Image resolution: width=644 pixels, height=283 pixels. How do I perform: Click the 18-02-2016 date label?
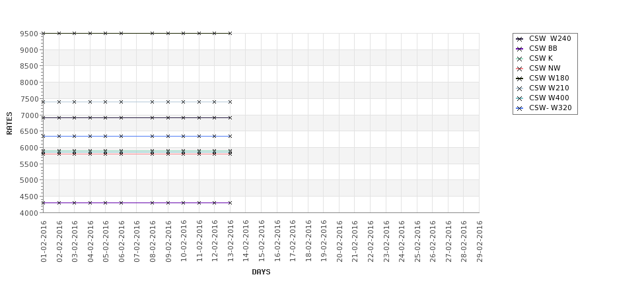tap(308, 241)
